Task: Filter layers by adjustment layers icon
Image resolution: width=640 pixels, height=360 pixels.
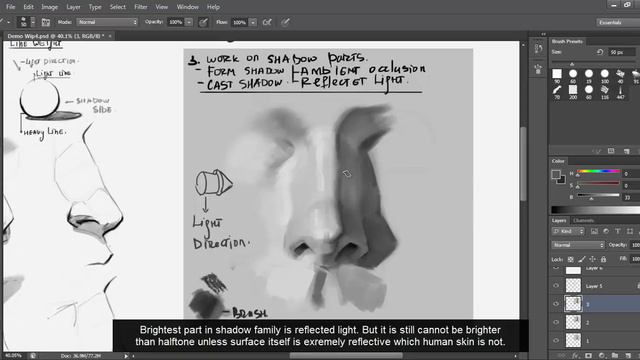Action: coord(606,231)
